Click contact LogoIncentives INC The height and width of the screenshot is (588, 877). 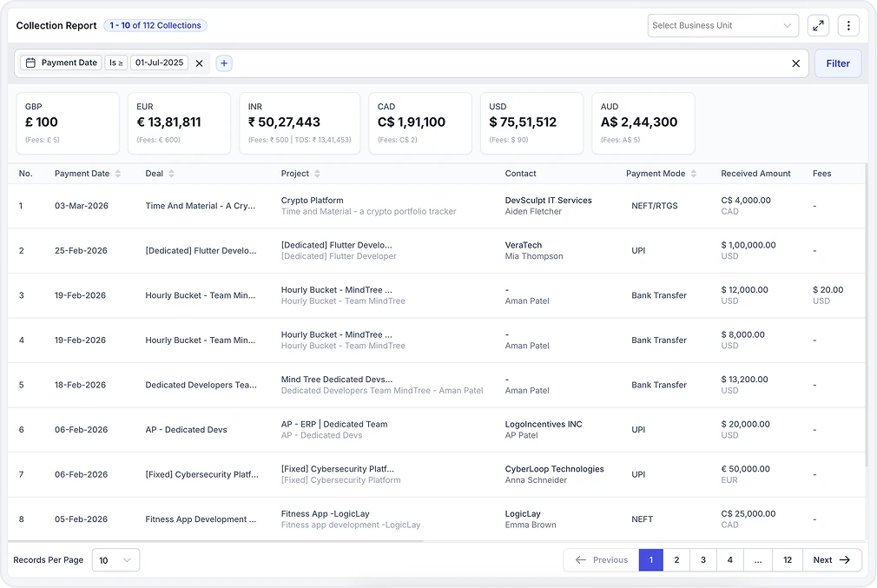(x=544, y=424)
